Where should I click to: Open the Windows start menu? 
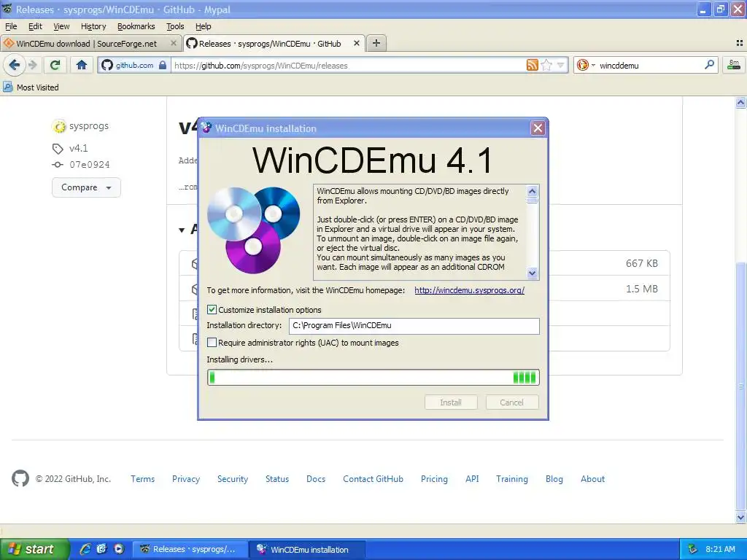click(x=34, y=549)
